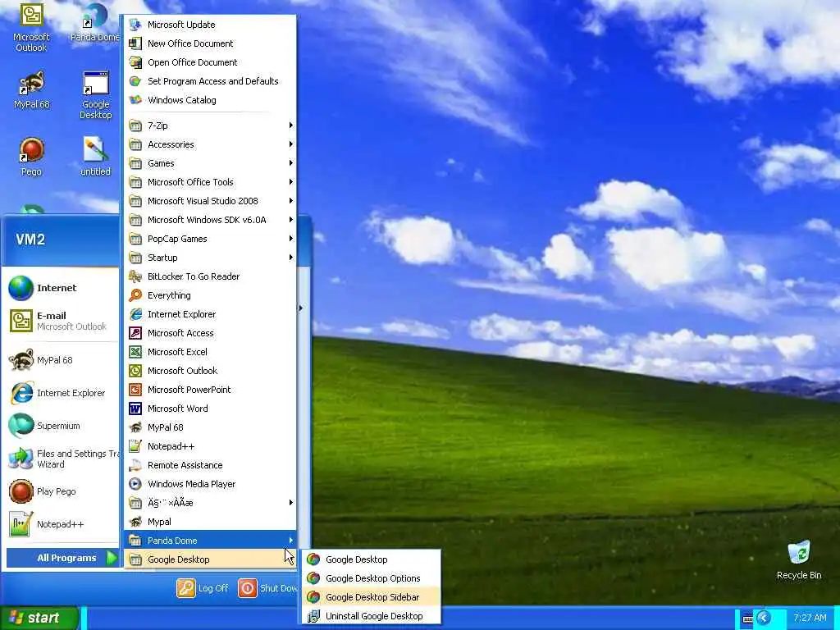This screenshot has height=630, width=840.
Task: Launch Microsoft PowerPoint
Action: coord(210,390)
